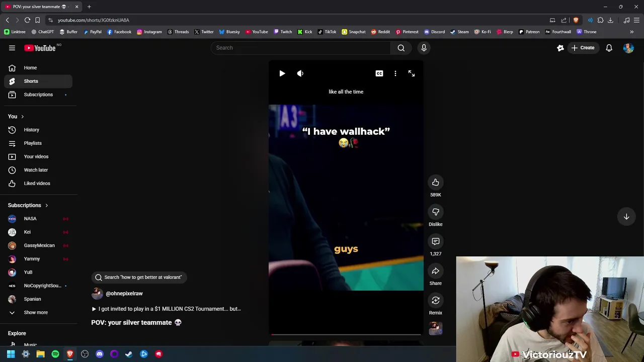Image resolution: width=644 pixels, height=362 pixels.
Task: Toggle closed captions on the Short
Action: click(379, 73)
